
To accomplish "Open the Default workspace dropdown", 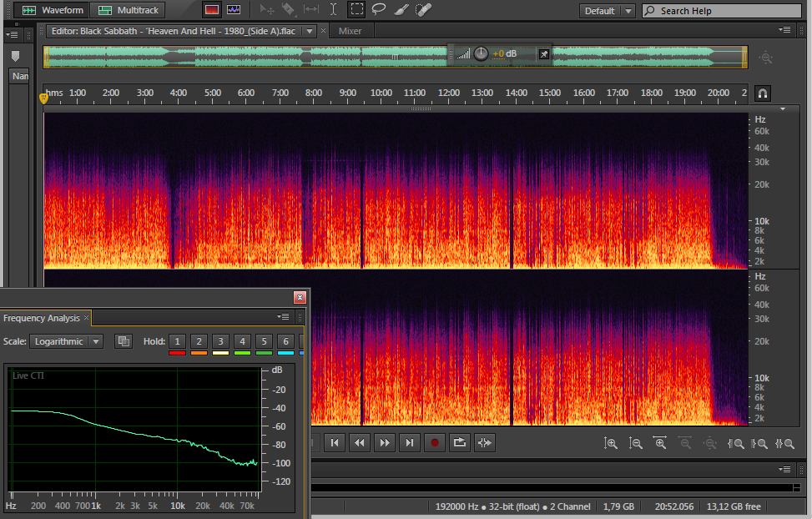I will point(607,11).
